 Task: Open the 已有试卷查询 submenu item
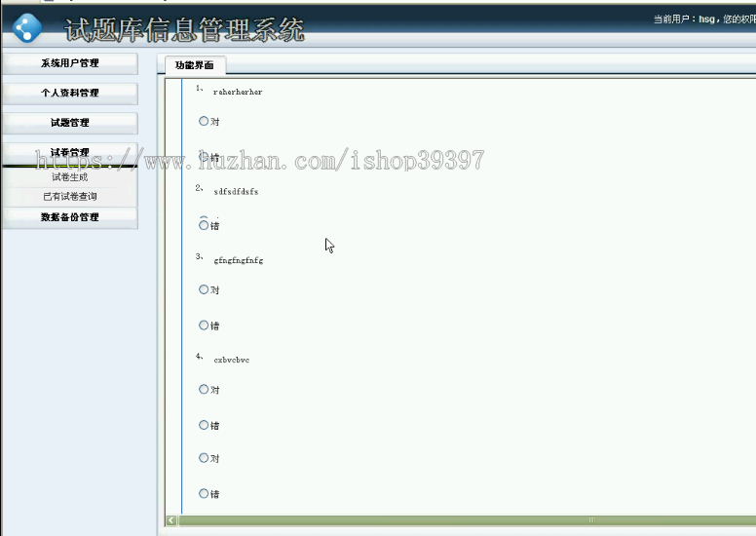(70, 197)
